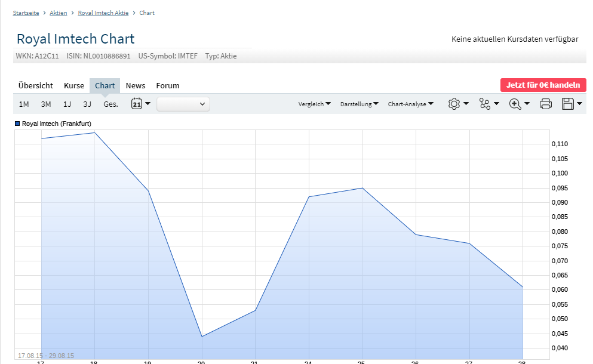The image size is (593, 364).
Task: Follow the Aktien breadcrumb link
Action: [59, 13]
